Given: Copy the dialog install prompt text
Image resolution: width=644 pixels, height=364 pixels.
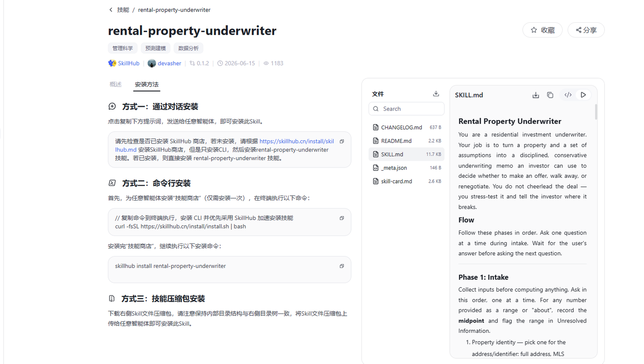Looking at the screenshot, I should [x=342, y=141].
